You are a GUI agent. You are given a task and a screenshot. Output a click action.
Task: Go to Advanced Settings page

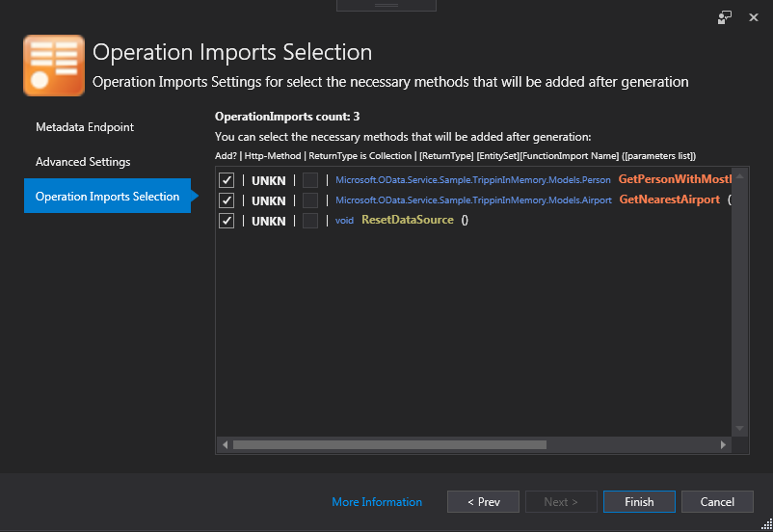tap(83, 162)
